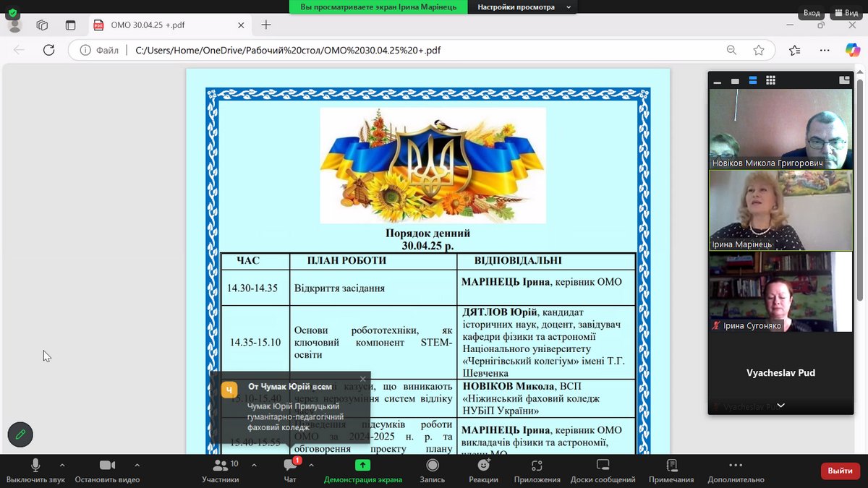Image resolution: width=868 pixels, height=488 pixels.
Task: Open the Edge favorites list icon
Action: click(x=795, y=51)
